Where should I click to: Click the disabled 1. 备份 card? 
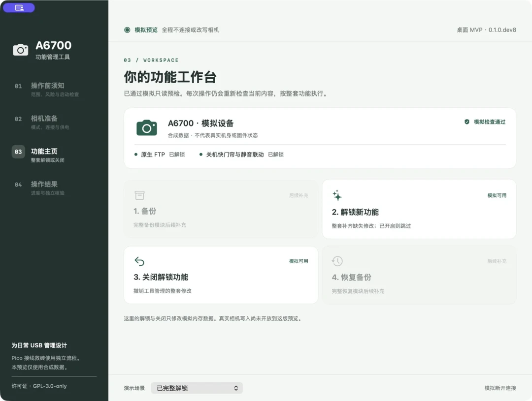pos(221,209)
